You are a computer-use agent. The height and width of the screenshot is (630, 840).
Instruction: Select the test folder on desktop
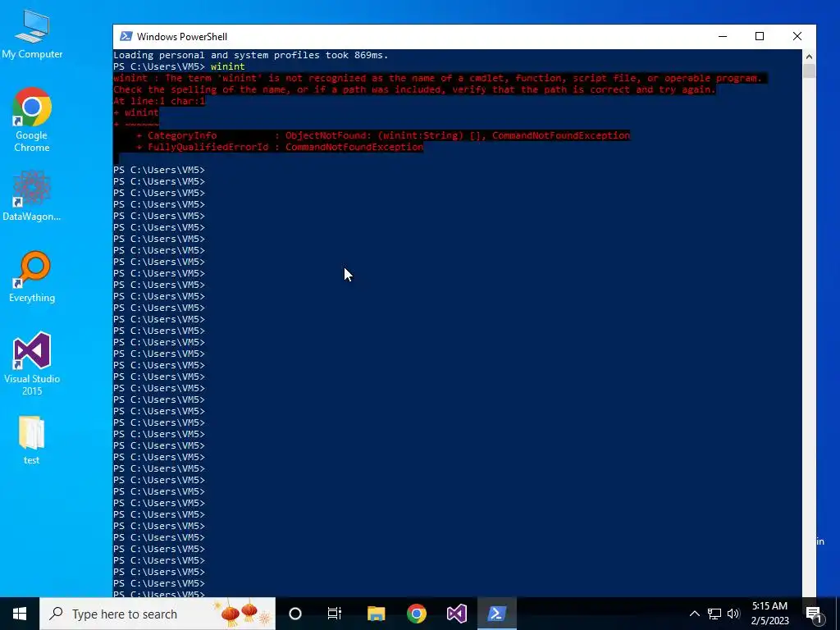[32, 440]
